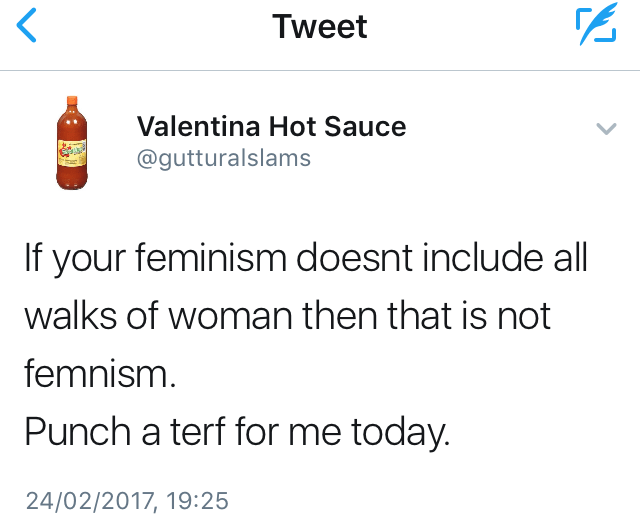Click the time 19:25
This screenshot has height=527, width=640.
[x=198, y=499]
